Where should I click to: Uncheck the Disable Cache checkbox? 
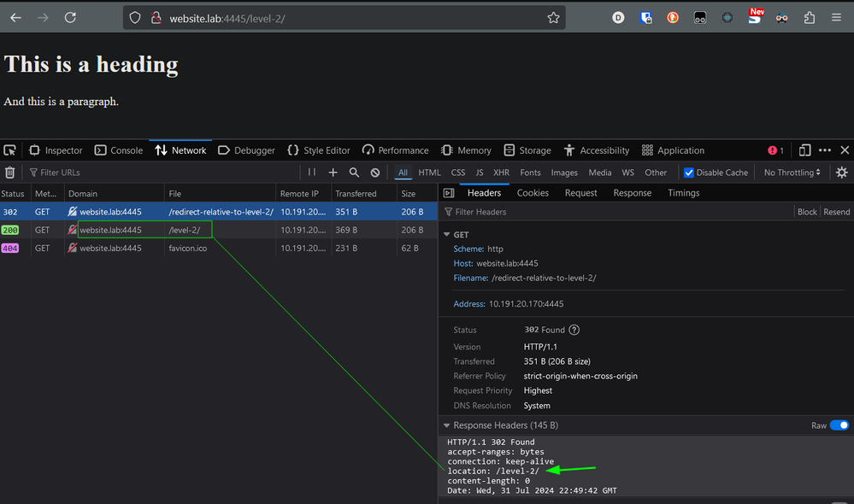coord(689,173)
